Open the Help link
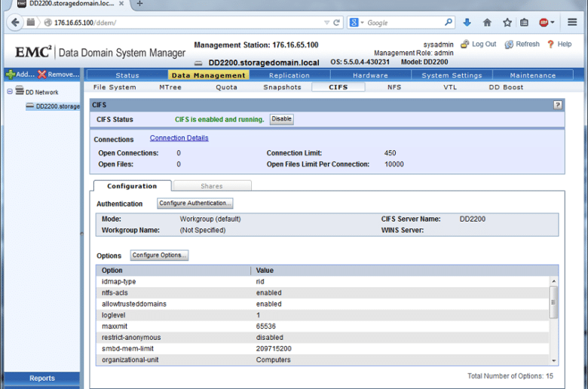The image size is (588, 389). (x=559, y=44)
